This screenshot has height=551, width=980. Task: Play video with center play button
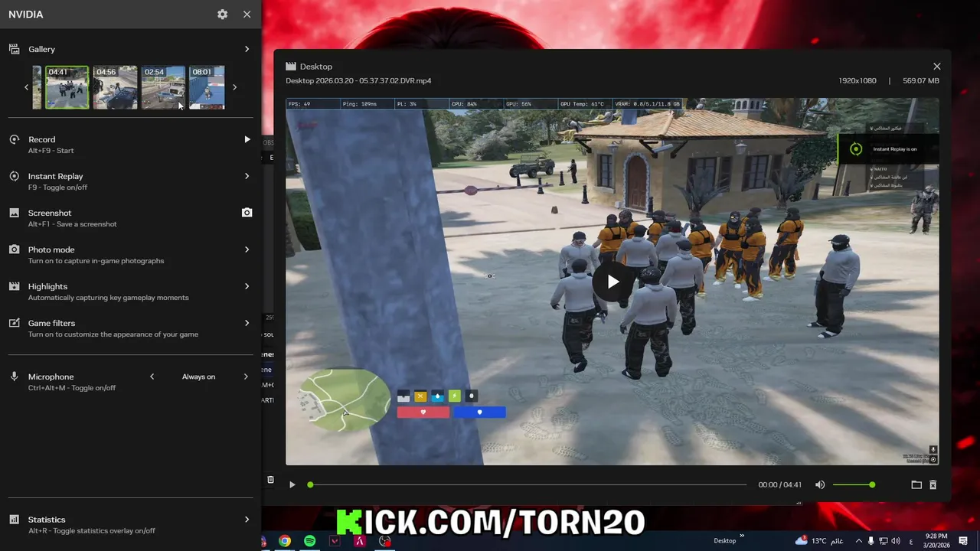612,282
